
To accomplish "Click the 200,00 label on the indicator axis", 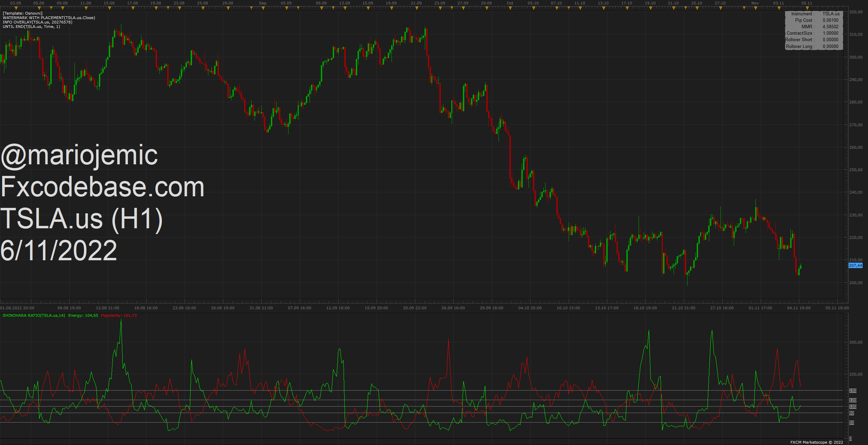I will 856,374.
